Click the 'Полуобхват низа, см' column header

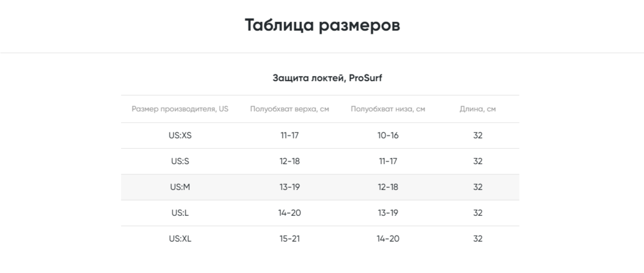[388, 109]
